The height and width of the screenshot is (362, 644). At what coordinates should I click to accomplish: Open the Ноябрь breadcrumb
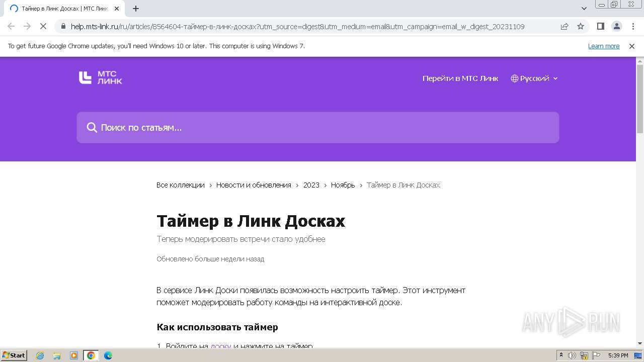point(343,185)
